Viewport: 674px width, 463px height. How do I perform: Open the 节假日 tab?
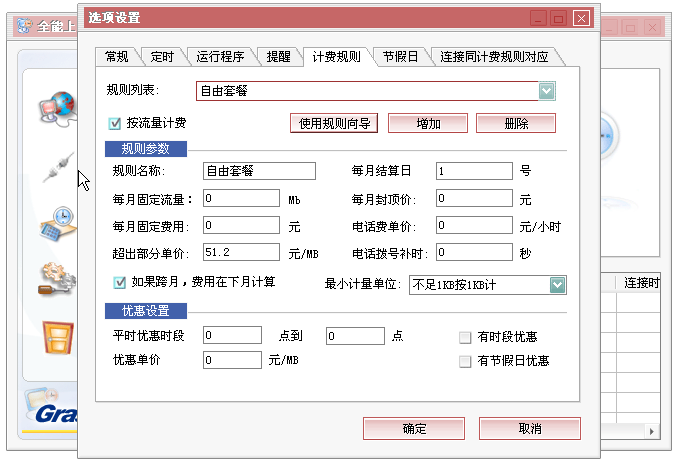tap(399, 57)
